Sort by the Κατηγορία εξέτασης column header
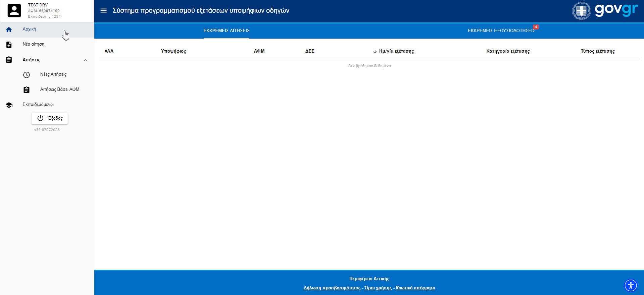644x295 pixels. 508,51
